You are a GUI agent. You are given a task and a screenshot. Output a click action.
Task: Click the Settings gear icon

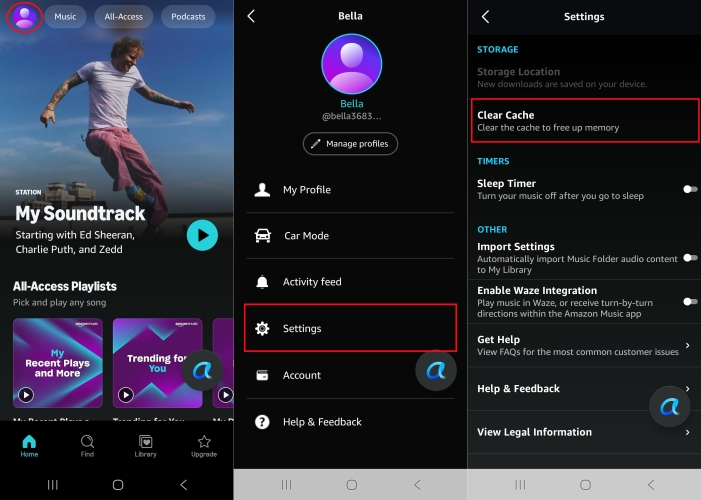point(262,328)
